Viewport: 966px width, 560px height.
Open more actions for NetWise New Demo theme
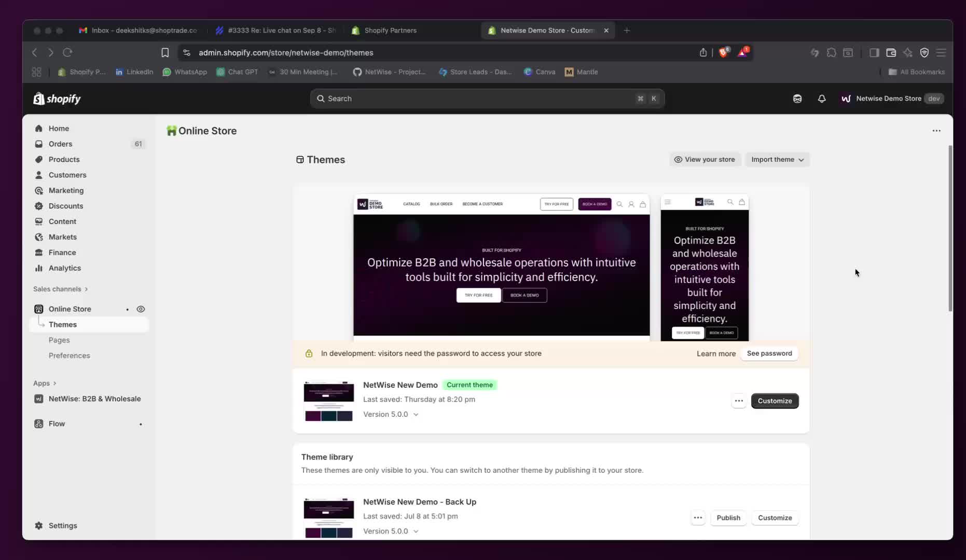coord(739,401)
